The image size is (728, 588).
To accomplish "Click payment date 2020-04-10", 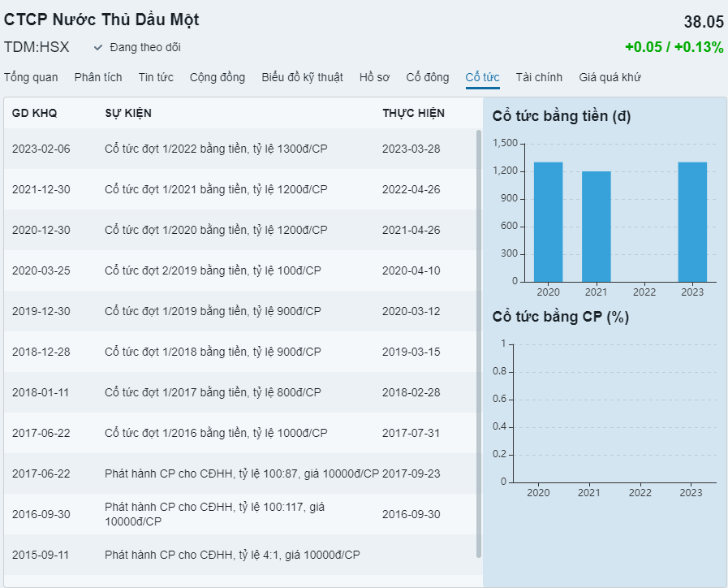I will tap(411, 270).
